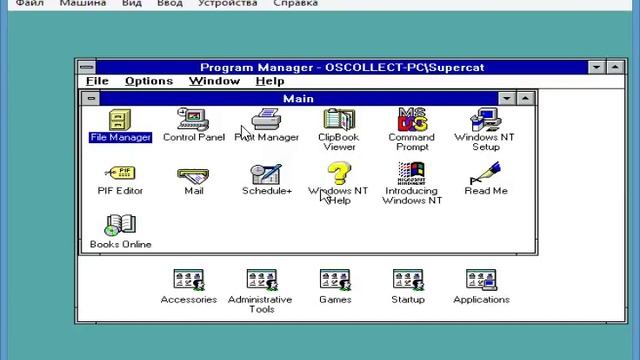
Task: Open the File menu in Program Manager
Action: point(97,81)
